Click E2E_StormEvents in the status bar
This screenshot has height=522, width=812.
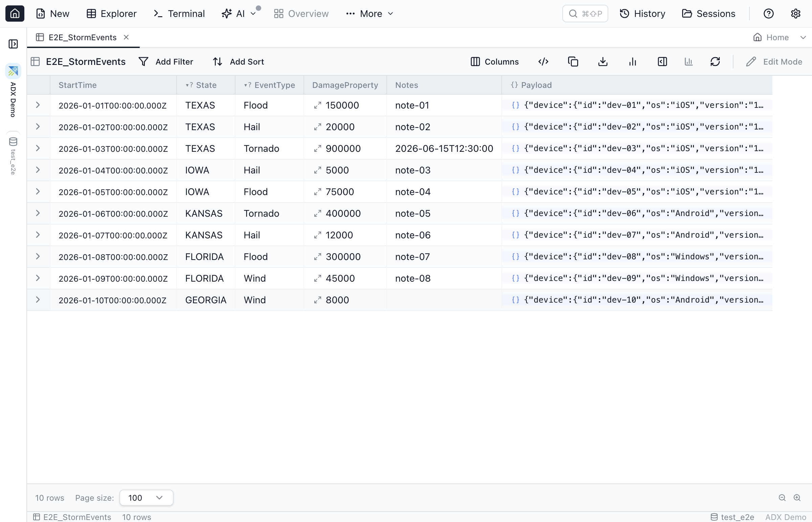(x=72, y=517)
